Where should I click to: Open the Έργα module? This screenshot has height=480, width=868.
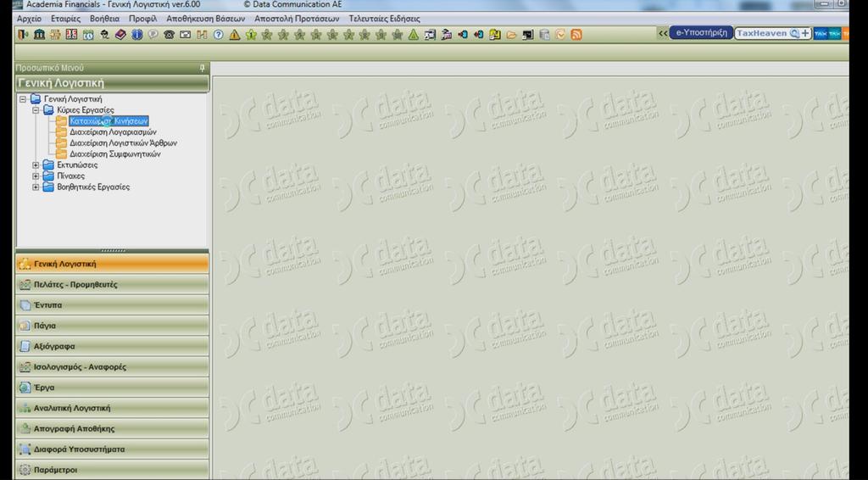coord(113,388)
